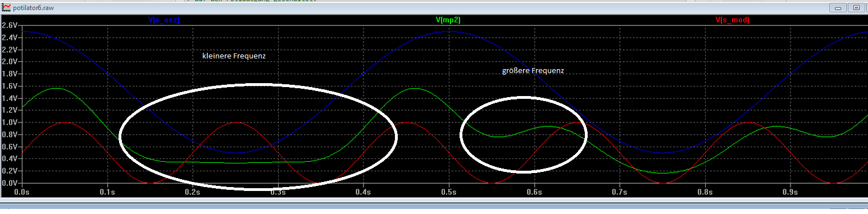Click the 1.0V vertical axis label

pyautogui.click(x=9, y=122)
